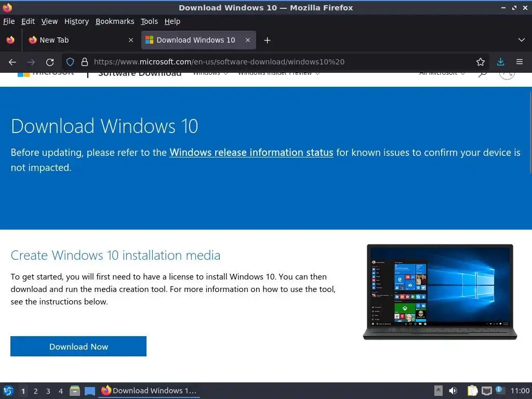Open the update notification tray icon
The height and width of the screenshot is (399, 532).
[500, 390]
